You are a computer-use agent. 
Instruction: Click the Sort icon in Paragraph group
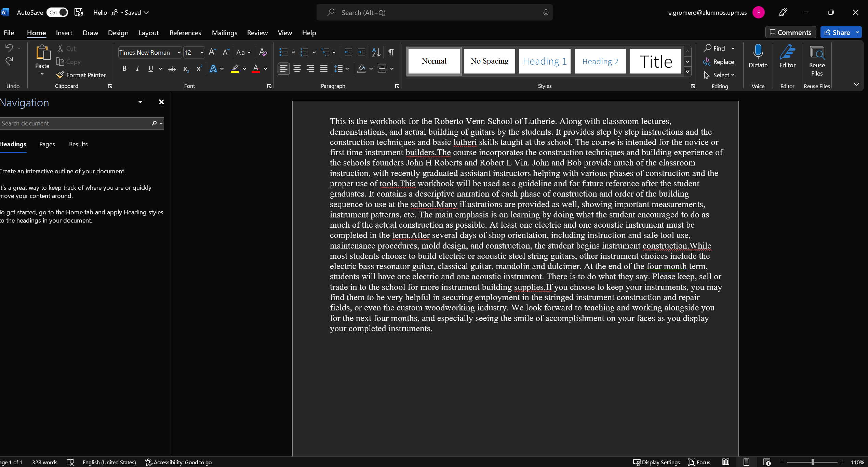376,52
